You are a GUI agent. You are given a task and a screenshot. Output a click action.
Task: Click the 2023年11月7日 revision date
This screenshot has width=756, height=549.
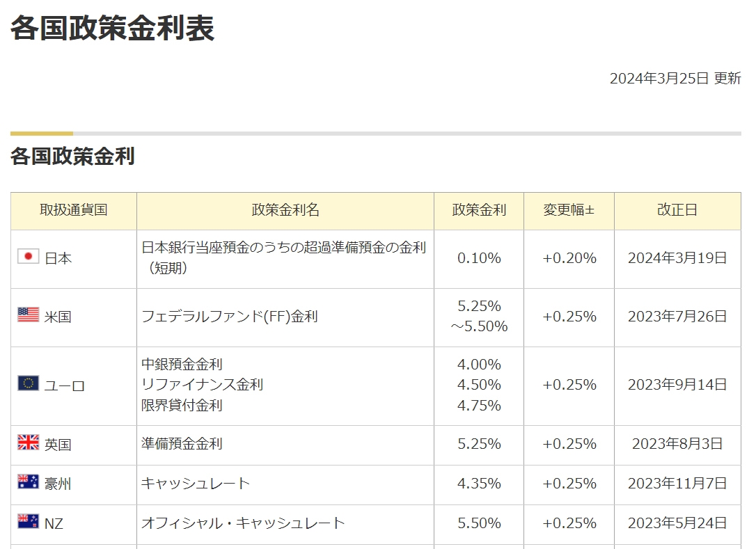(677, 484)
